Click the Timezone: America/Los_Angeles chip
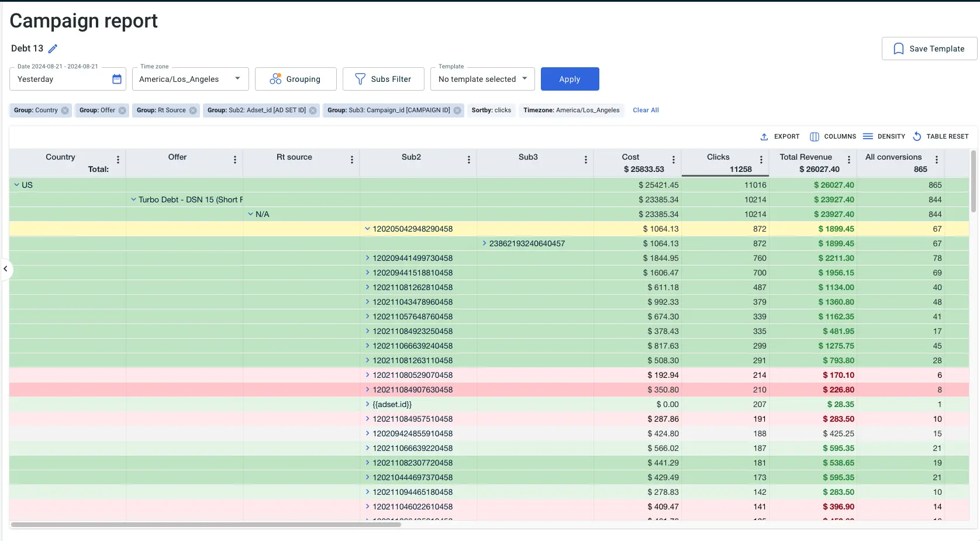Image resolution: width=980 pixels, height=541 pixels. pyautogui.click(x=571, y=111)
